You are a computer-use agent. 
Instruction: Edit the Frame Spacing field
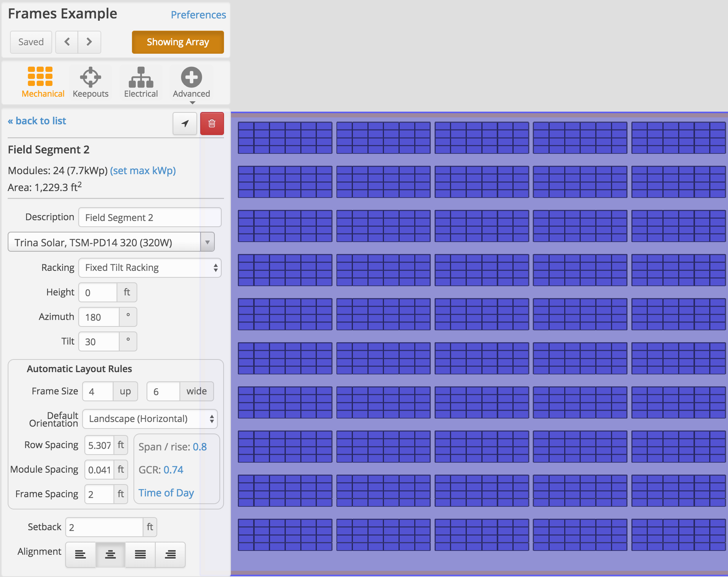coord(99,494)
